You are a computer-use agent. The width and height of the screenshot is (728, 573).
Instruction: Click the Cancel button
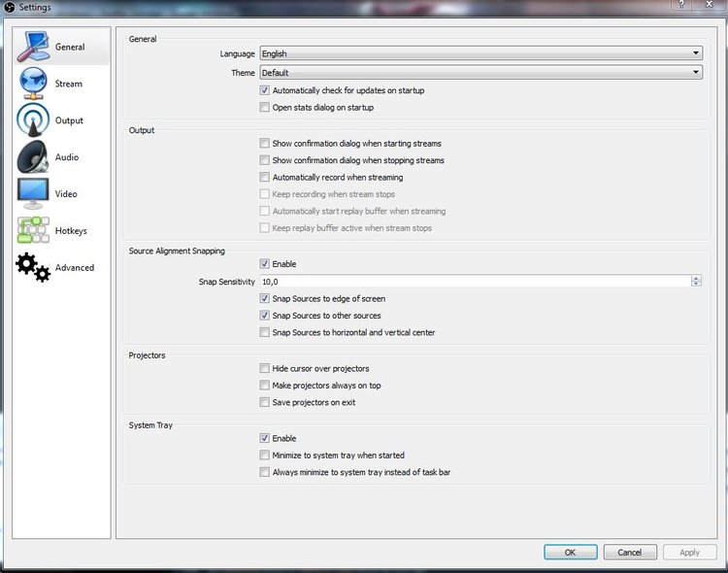coord(630,552)
